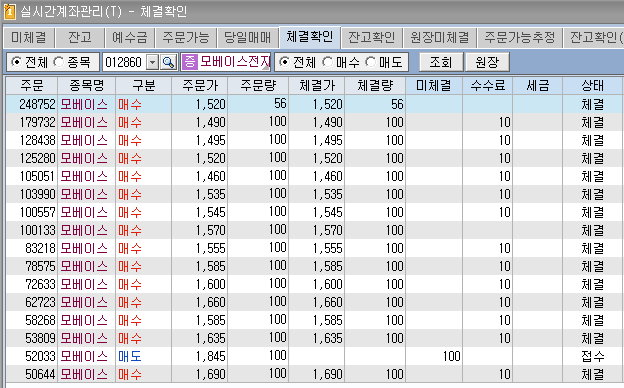624x388 pixels.
Task: Click the 구분 column header
Action: (x=143, y=86)
